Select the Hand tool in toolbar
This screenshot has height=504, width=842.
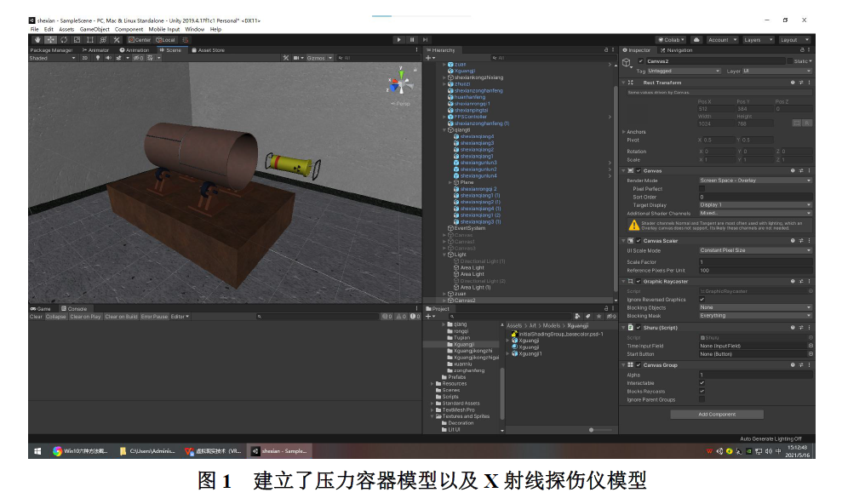[x=37, y=40]
